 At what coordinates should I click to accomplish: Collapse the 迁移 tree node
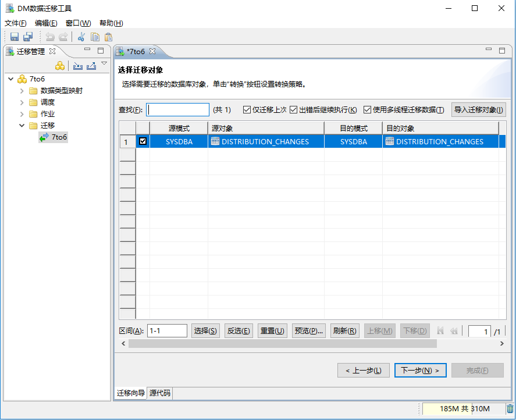22,125
